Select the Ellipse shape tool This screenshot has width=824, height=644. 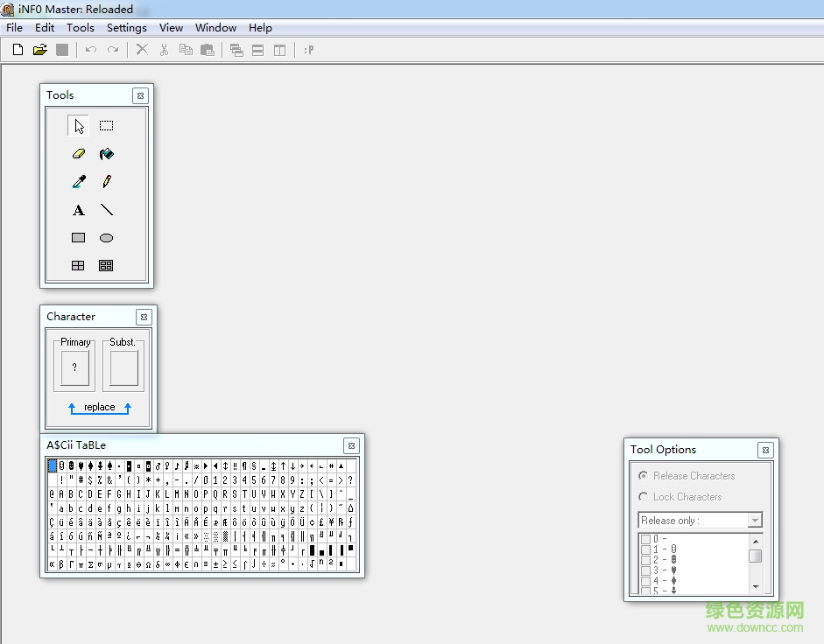(106, 238)
